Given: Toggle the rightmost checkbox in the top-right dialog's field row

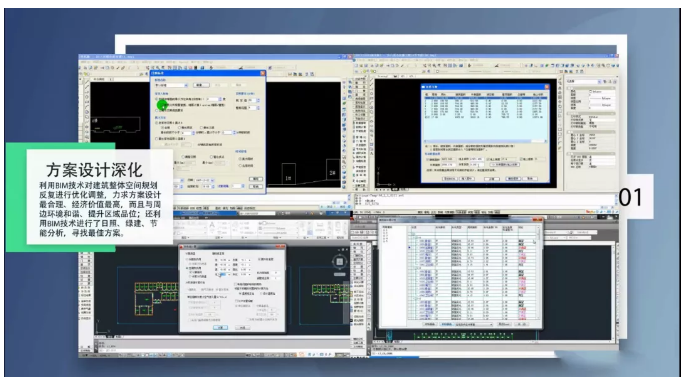Looking at the screenshot, I should coord(521,159).
